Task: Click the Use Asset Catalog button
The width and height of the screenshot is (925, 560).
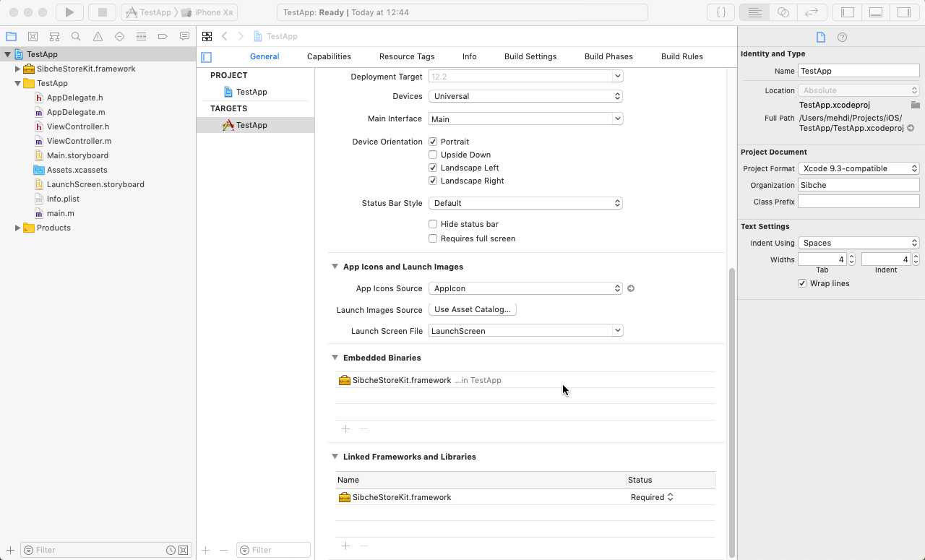Action: click(x=473, y=309)
